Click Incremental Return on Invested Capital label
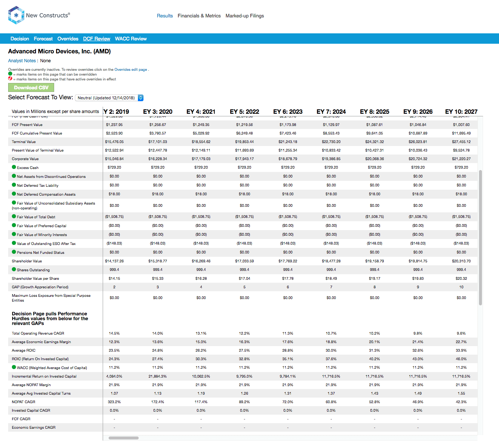This screenshot has height=448, width=499. pyautogui.click(x=44, y=376)
